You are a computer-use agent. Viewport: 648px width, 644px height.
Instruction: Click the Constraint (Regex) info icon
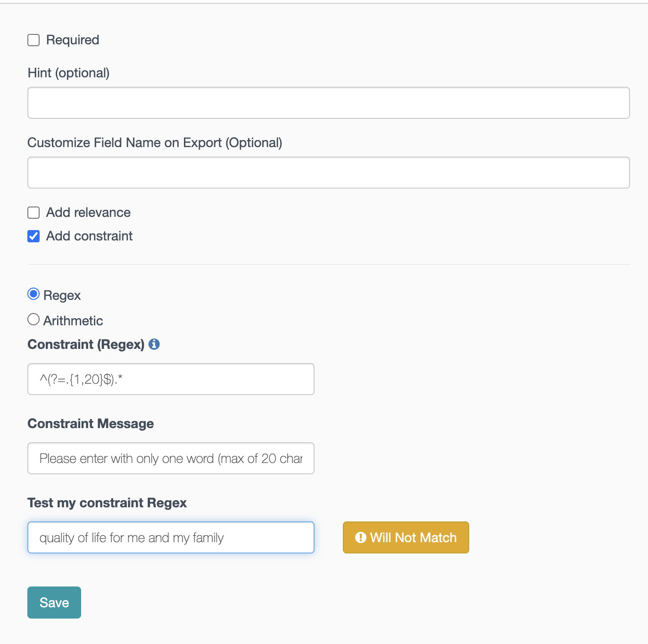pos(154,344)
